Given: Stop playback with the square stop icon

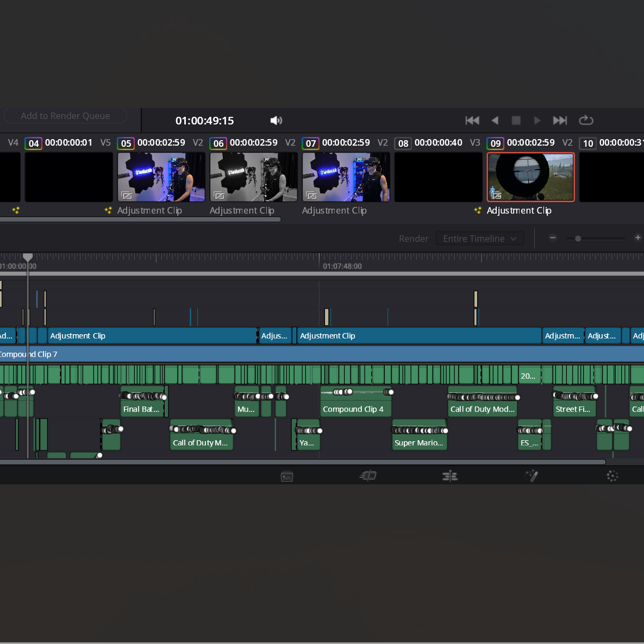Looking at the screenshot, I should click(x=516, y=120).
